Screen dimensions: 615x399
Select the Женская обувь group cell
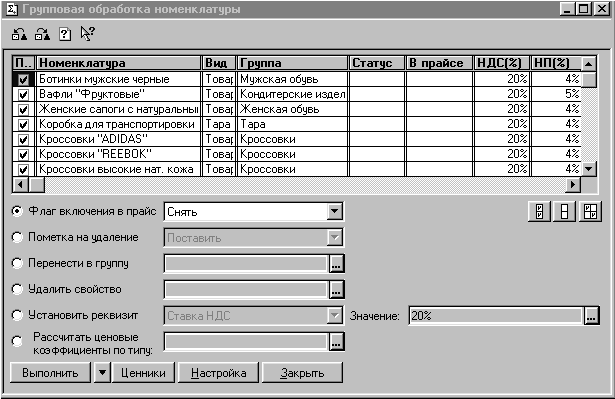coord(293,109)
